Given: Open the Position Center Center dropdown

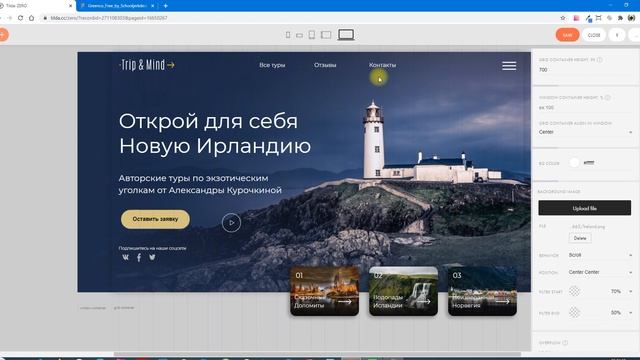Looking at the screenshot, I should coord(600,272).
